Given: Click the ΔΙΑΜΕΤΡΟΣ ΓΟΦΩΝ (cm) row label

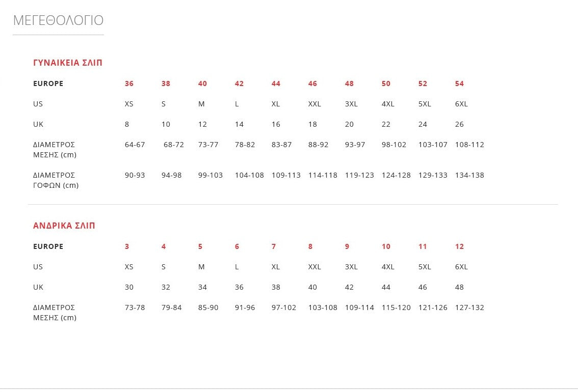Looking at the screenshot, I should [x=56, y=180].
